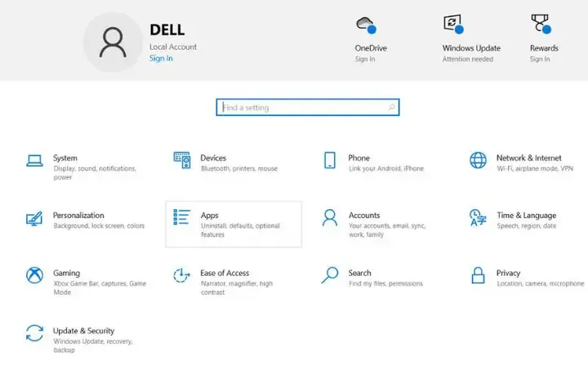The height and width of the screenshot is (392, 588).
Task: Open the OneDrive cloud status icon
Action: coord(365,24)
